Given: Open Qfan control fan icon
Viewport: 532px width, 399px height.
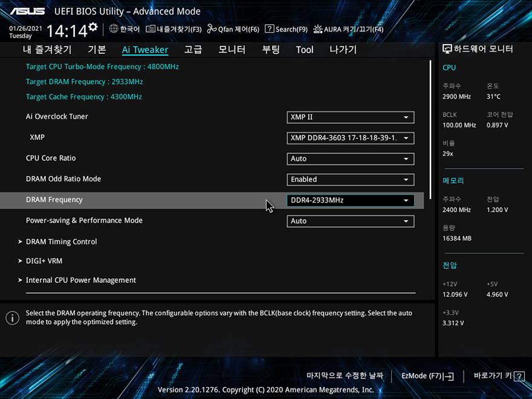Looking at the screenshot, I should coord(212,29).
